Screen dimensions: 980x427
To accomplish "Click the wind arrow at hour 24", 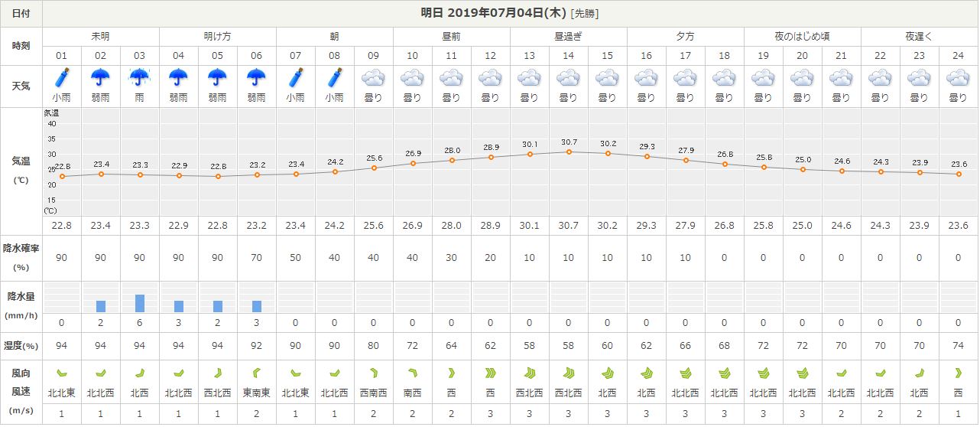I will (x=959, y=373).
